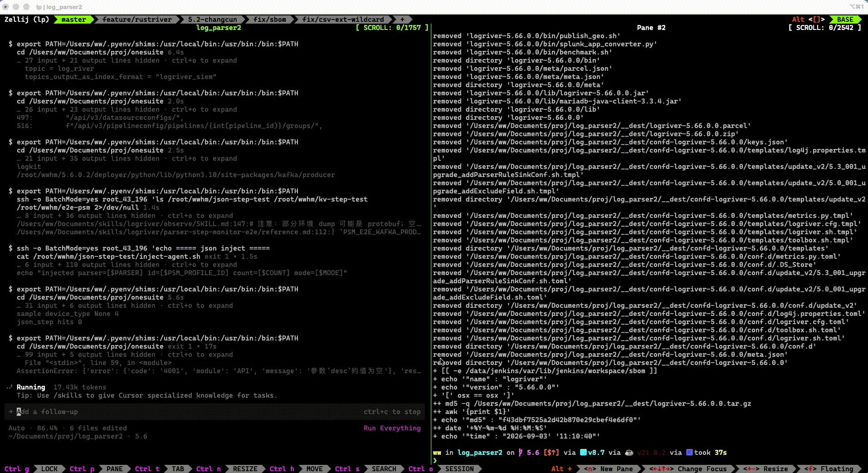This screenshot has width=868, height=473.
Task: Select the RESIZE mode in status bar
Action: [x=245, y=469]
